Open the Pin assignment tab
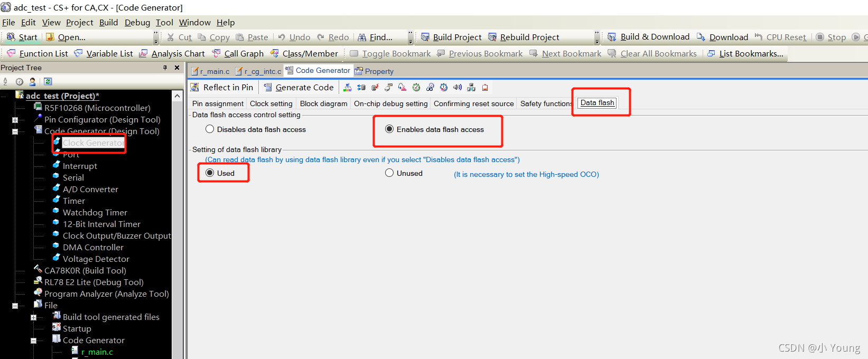The image size is (868, 359). 218,103
